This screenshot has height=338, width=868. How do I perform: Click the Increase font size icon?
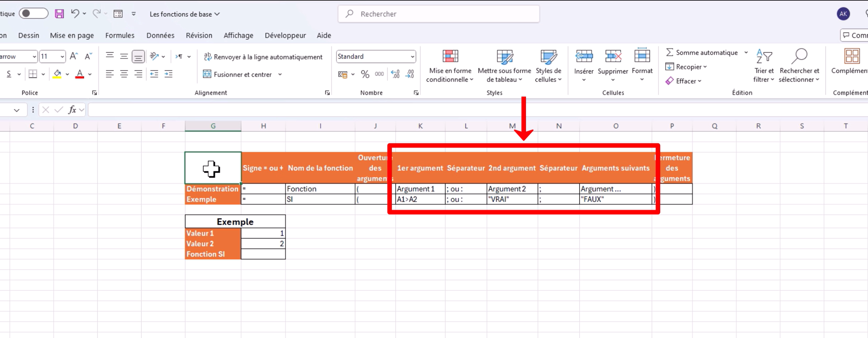click(x=74, y=56)
